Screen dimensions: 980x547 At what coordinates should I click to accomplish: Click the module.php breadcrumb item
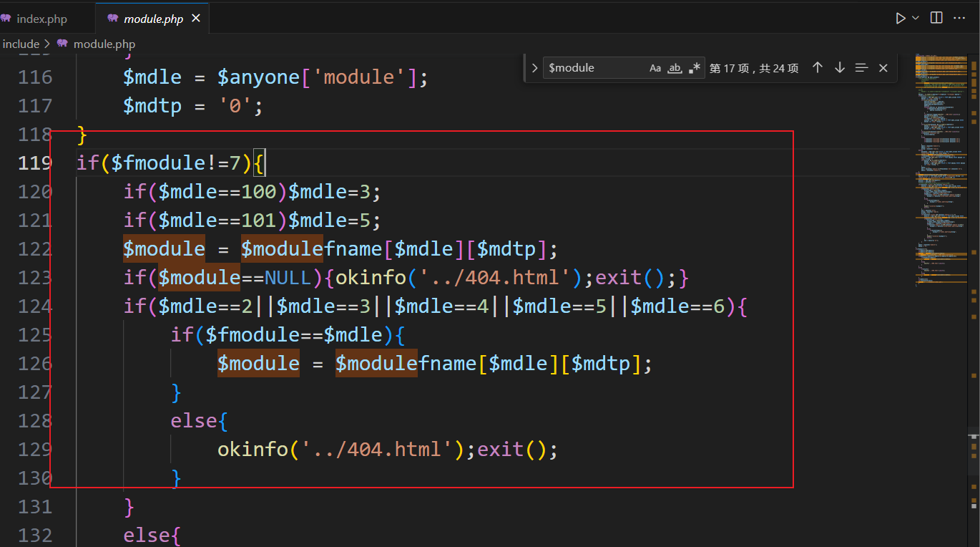104,44
